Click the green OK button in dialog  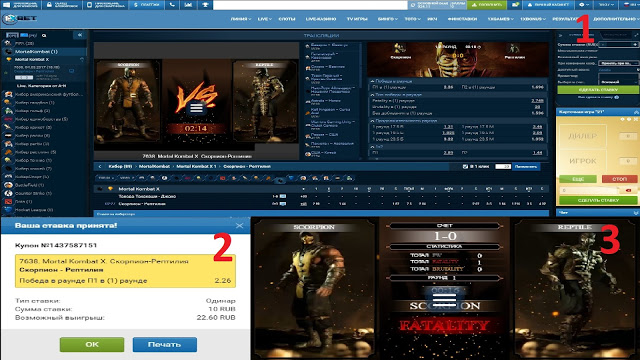(92, 344)
